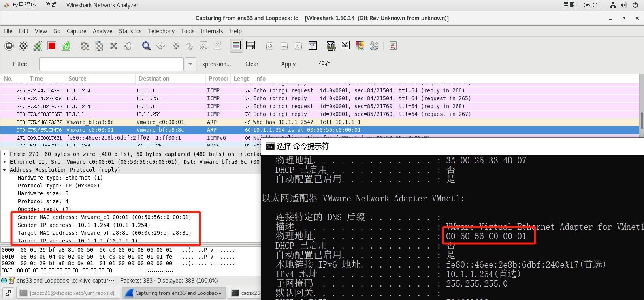Viewport: 644px width, 300px height.
Task: Select packet 268 ICMP echo reply
Action: click(x=320, y=114)
